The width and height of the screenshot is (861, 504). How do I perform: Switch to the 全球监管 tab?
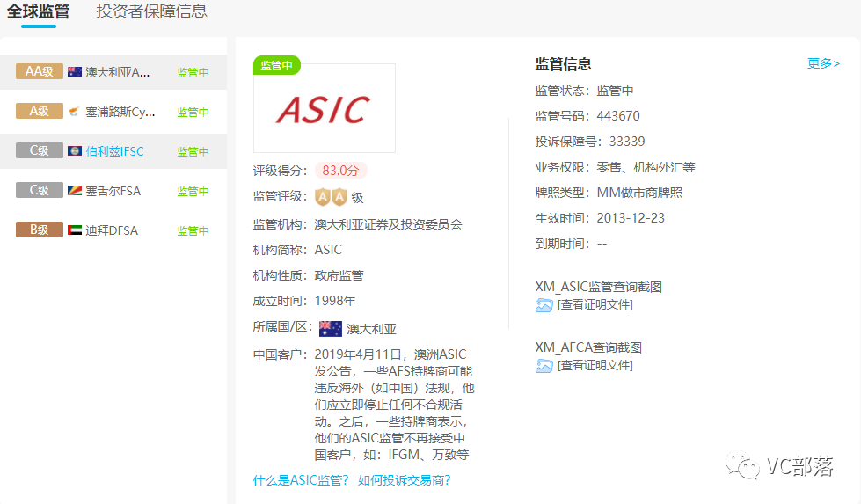point(38,11)
